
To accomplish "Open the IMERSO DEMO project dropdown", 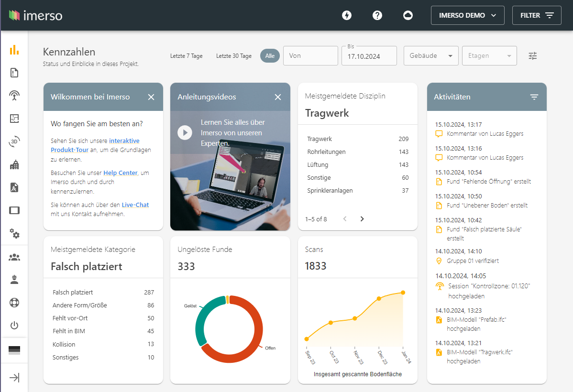I will click(x=467, y=15).
